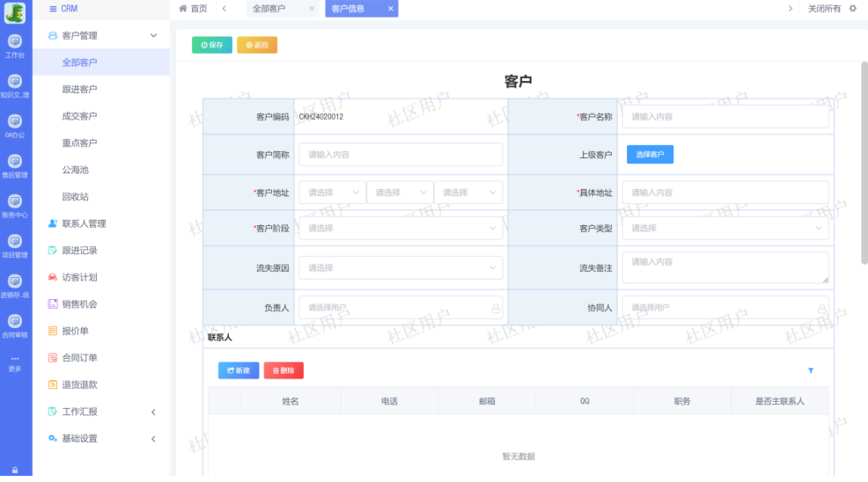
Task: Switch to the 全部客户 tab
Action: (x=269, y=9)
